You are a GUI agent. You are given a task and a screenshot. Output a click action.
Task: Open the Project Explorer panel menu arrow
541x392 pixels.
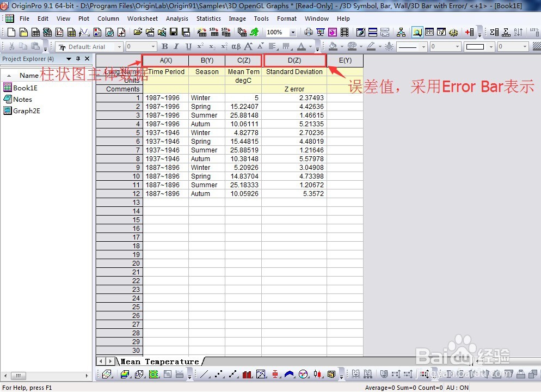[69, 59]
